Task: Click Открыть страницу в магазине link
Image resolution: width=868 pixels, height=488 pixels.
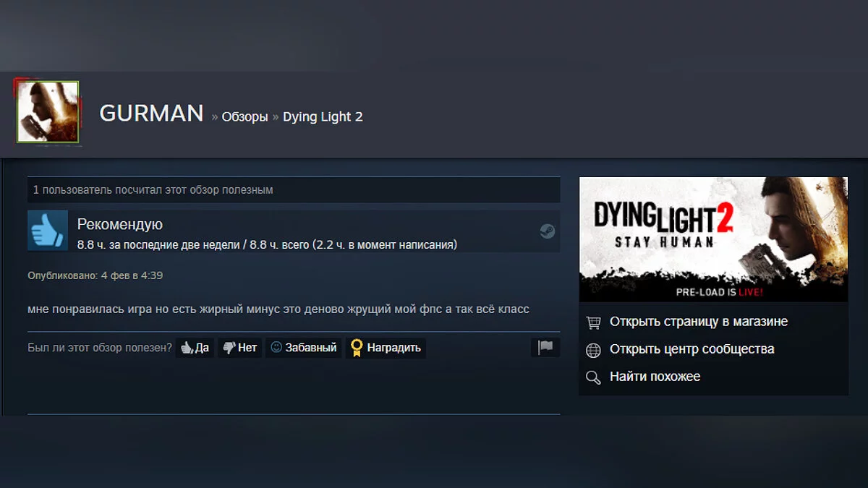Action: tap(699, 322)
